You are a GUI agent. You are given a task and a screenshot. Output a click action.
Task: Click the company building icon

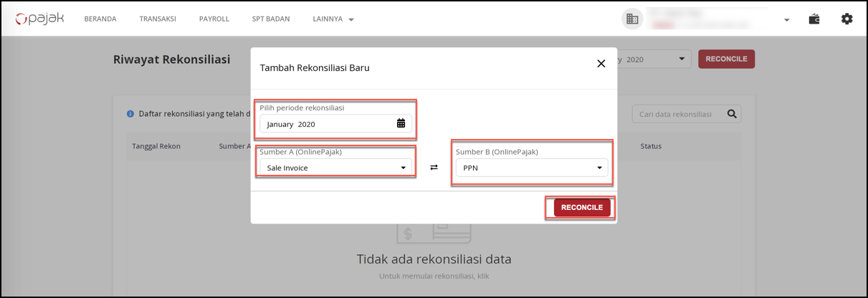pyautogui.click(x=632, y=19)
